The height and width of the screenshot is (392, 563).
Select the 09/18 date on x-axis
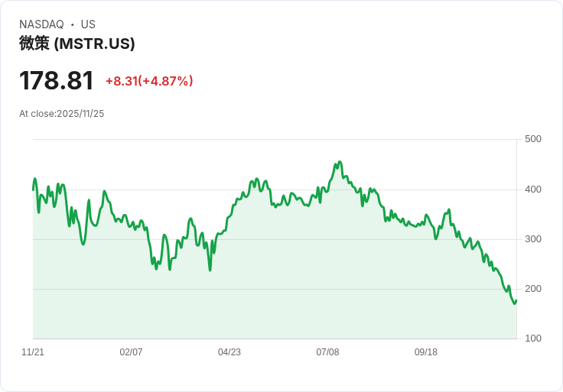pos(426,352)
